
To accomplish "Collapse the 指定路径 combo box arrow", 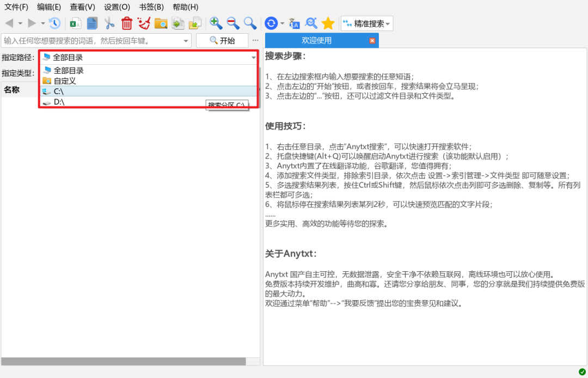I will click(x=254, y=58).
